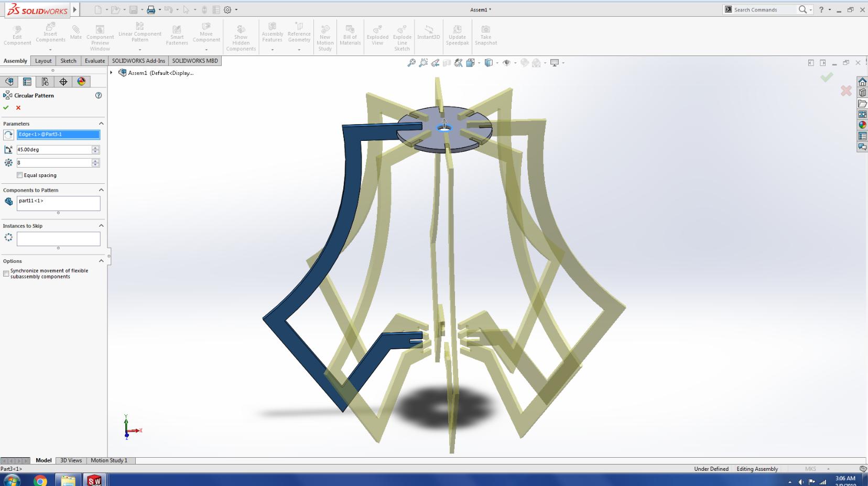Take Snapshot of the assembly
The width and height of the screenshot is (868, 486).
click(486, 35)
